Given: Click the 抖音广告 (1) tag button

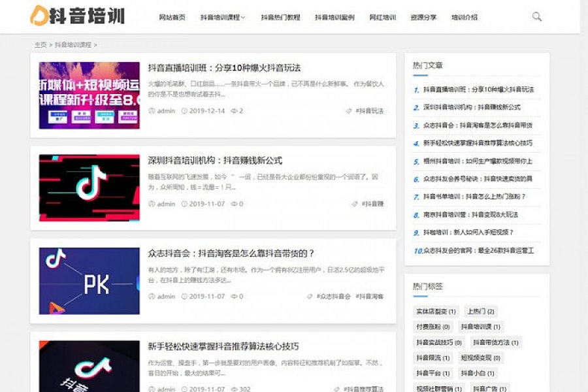Looking at the screenshot, I should (489, 388).
